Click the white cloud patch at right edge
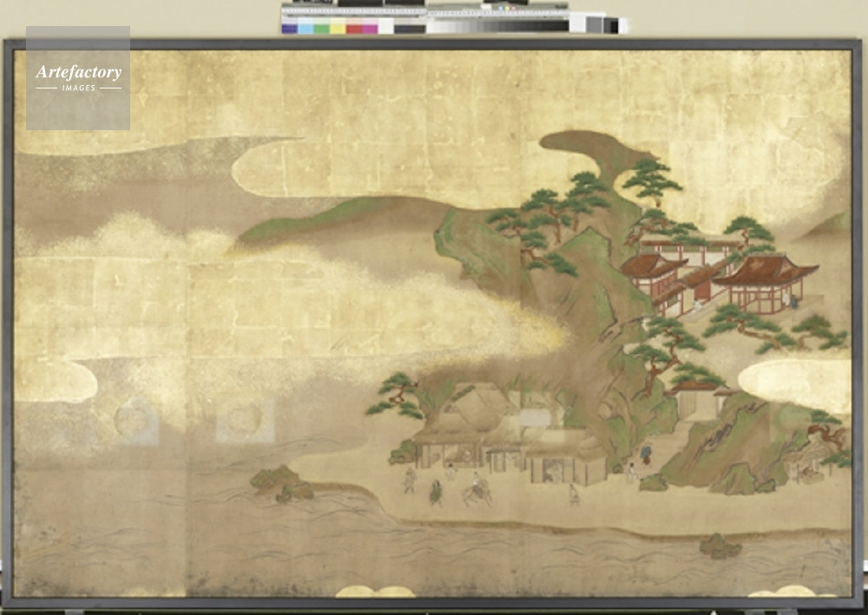This screenshot has height=615, width=868. click(x=794, y=384)
